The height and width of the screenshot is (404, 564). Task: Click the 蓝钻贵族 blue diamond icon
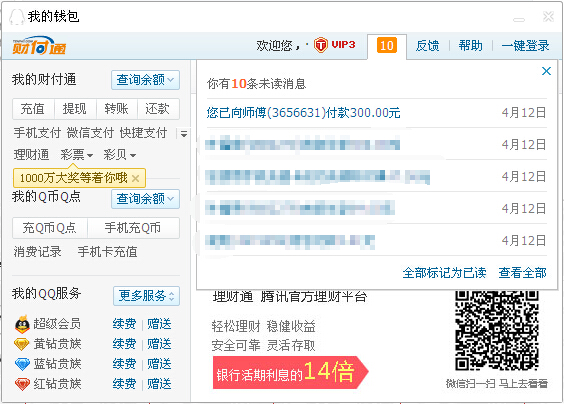22,364
